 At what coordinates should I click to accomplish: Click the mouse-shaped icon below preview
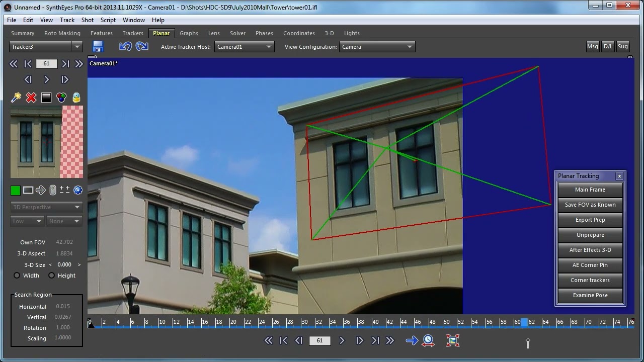click(x=52, y=190)
